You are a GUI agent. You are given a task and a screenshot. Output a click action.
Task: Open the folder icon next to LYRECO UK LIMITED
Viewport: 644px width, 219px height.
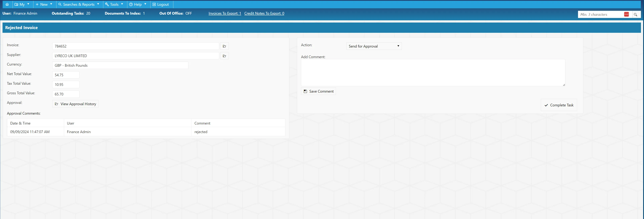point(224,56)
